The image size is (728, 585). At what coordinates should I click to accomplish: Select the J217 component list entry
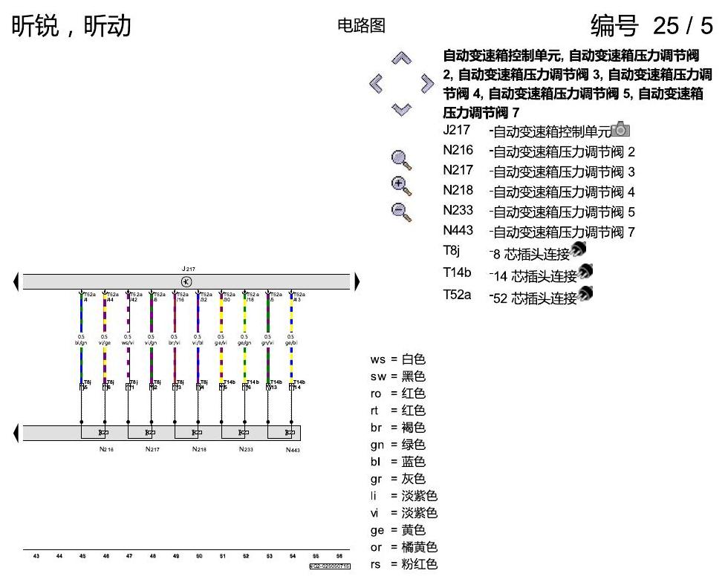[527, 131]
